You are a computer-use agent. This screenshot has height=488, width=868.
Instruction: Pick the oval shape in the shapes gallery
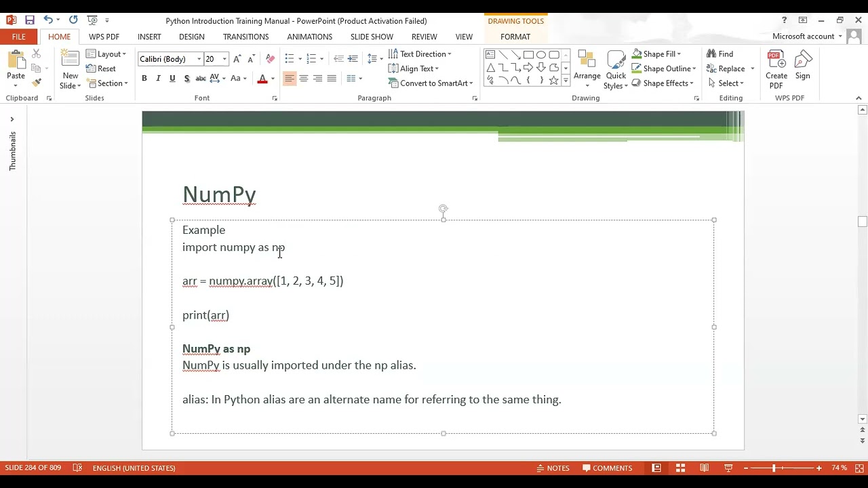541,55
